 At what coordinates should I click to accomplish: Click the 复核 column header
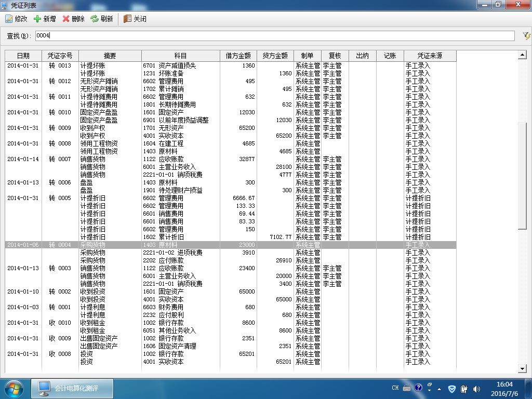335,56
